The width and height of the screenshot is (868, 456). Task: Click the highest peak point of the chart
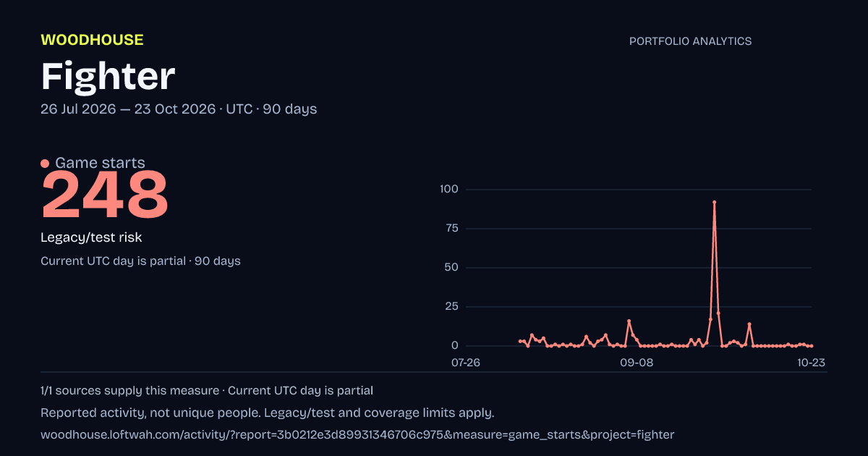point(714,203)
